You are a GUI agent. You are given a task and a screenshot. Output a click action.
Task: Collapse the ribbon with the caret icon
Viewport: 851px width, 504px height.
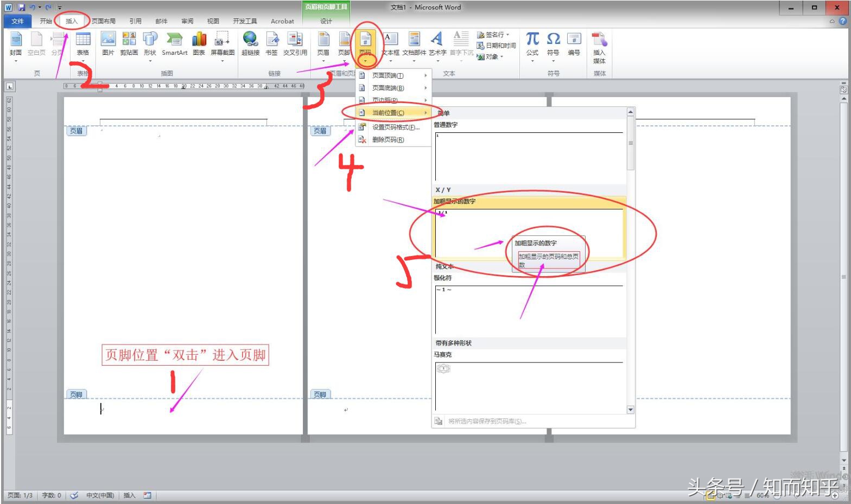[832, 21]
